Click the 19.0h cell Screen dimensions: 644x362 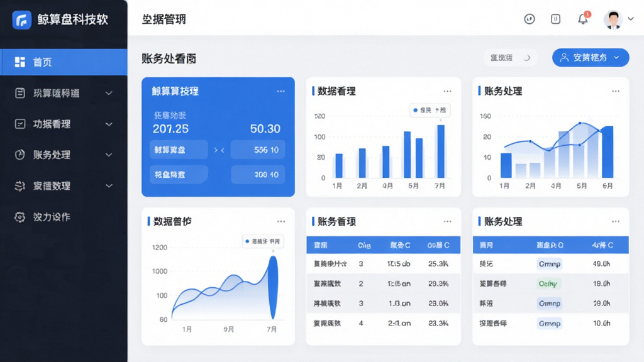(601, 283)
